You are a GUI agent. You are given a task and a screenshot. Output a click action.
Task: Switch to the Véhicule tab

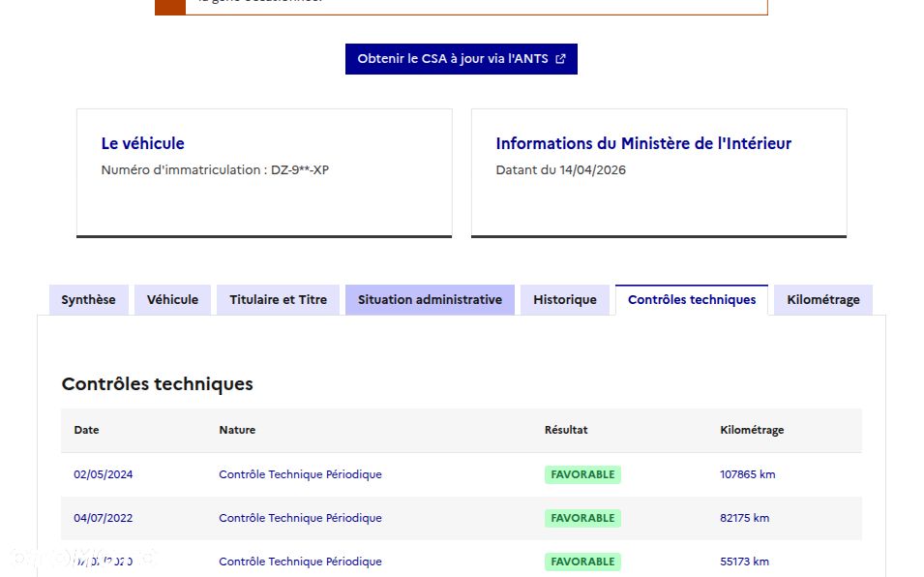[172, 300]
